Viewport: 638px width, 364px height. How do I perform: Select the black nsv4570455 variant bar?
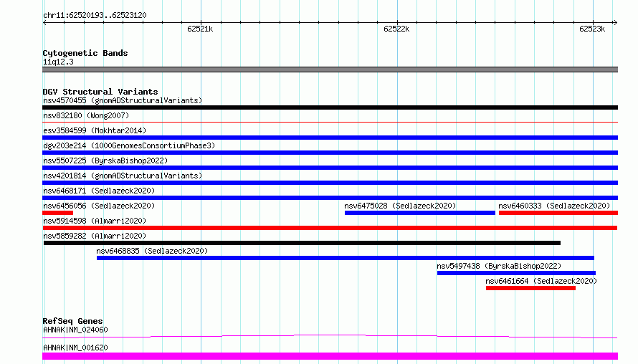pos(330,107)
